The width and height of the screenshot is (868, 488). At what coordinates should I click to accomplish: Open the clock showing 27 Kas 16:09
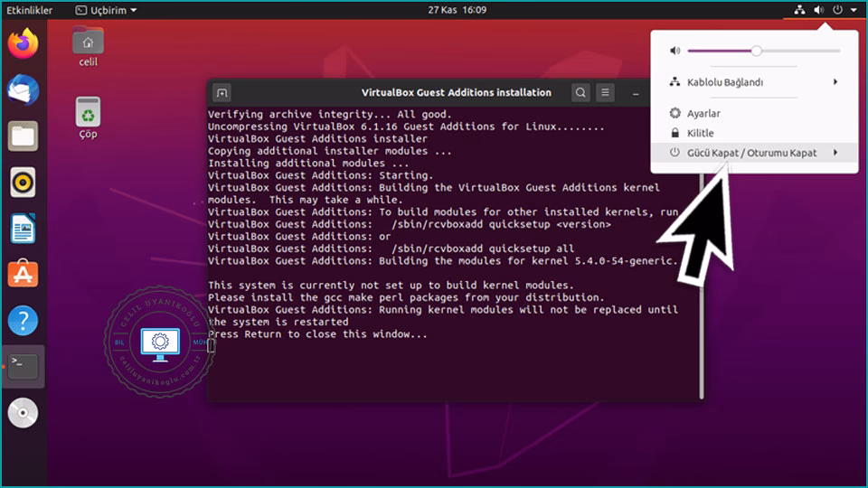click(x=457, y=10)
